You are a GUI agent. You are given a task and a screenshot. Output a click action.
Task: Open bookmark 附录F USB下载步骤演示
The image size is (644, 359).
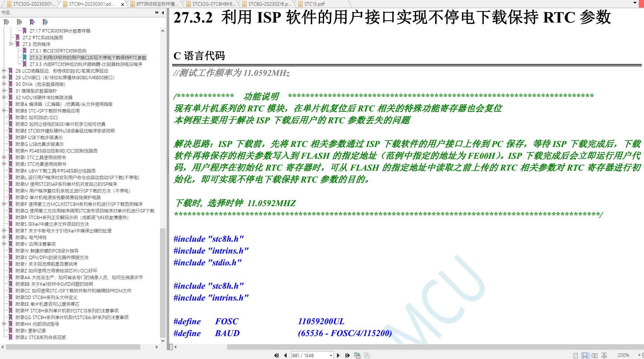39,137
